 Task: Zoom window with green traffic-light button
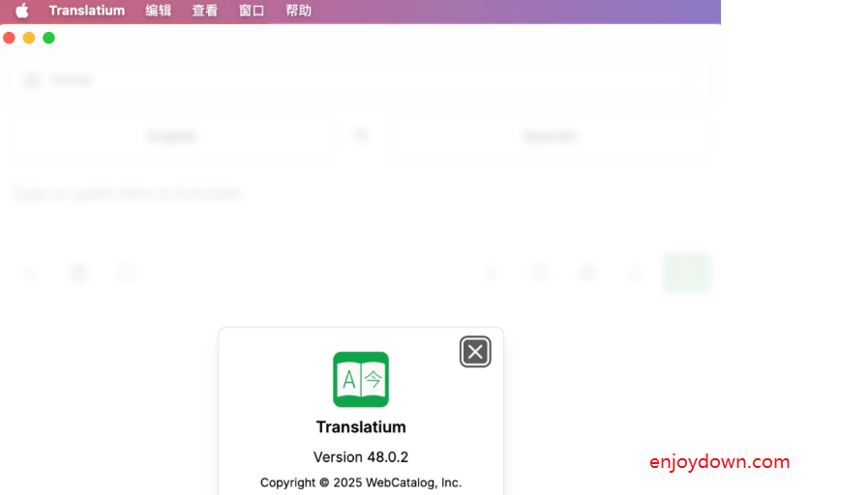(48, 38)
